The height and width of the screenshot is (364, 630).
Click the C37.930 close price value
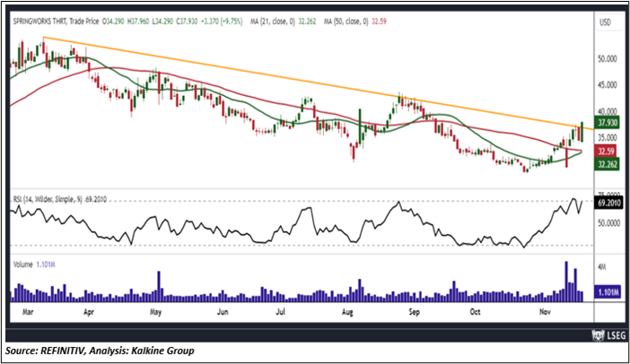pyautogui.click(x=187, y=22)
